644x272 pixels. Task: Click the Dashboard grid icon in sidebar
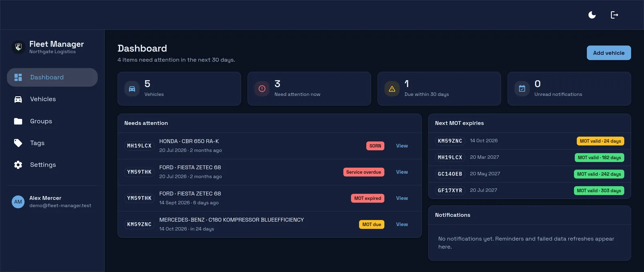click(18, 77)
